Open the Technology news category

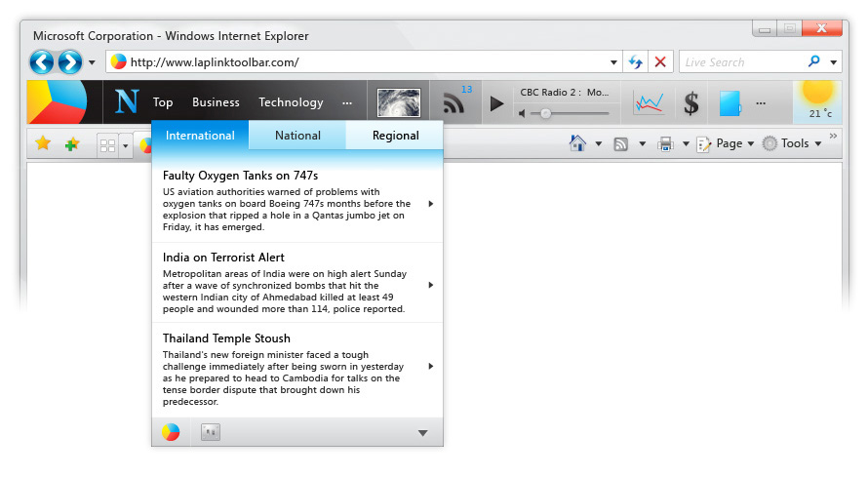pos(291,102)
